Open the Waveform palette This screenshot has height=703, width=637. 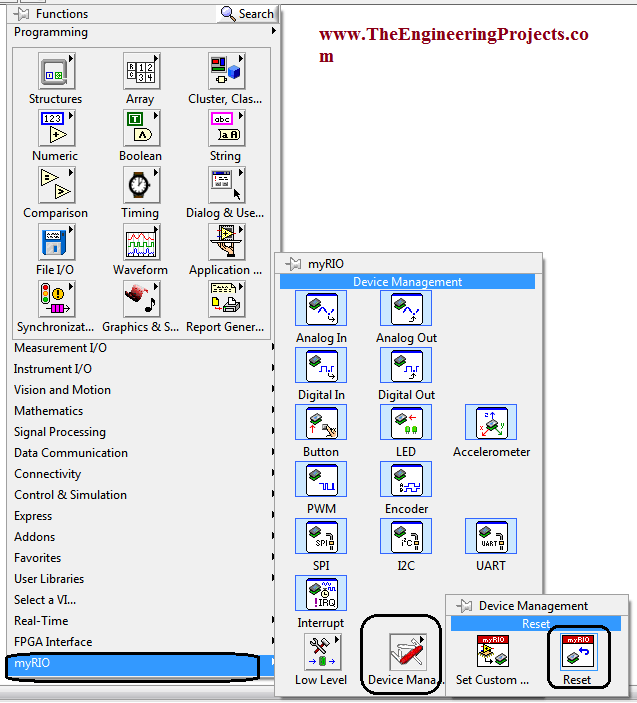tap(142, 242)
